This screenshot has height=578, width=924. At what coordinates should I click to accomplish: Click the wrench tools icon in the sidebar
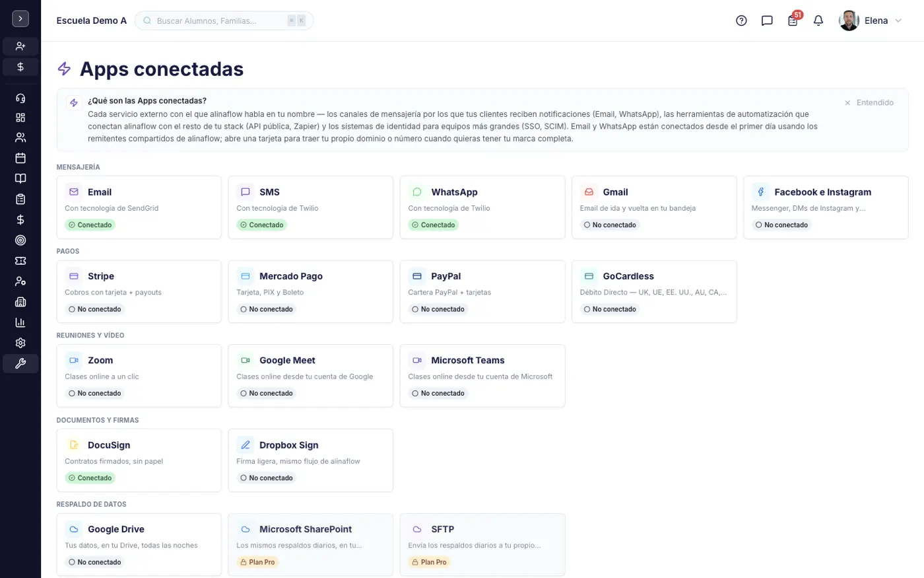tap(20, 363)
